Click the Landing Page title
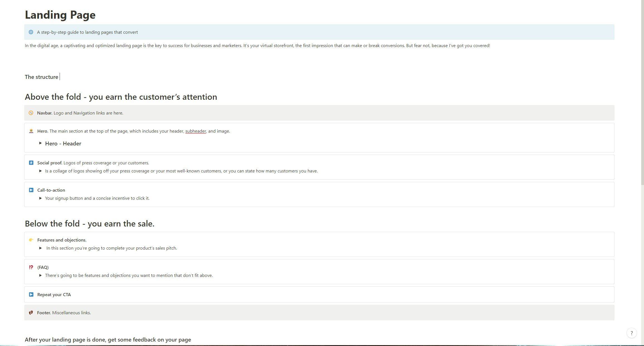This screenshot has width=644, height=346. click(60, 15)
